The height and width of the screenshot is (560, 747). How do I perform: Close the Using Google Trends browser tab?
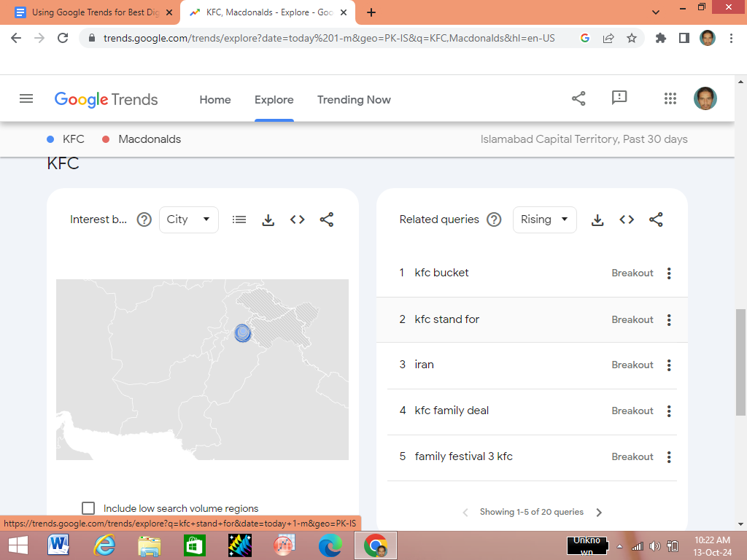point(169,12)
